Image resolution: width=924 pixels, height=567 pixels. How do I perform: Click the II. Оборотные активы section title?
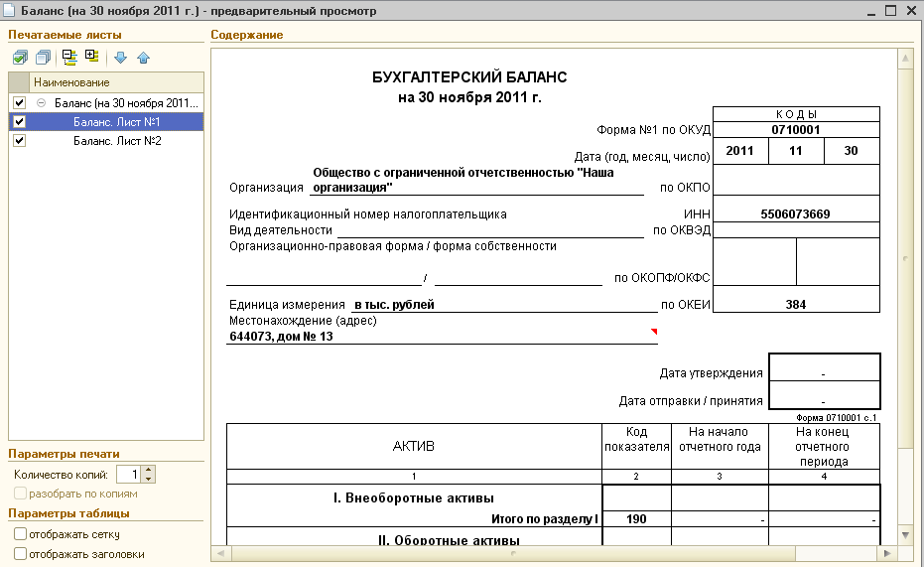(449, 540)
